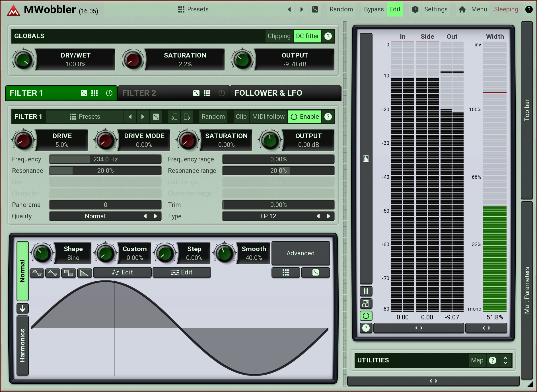The image size is (537, 392).
Task: Click Filter 1 panel random preset dice
Action: point(156,117)
